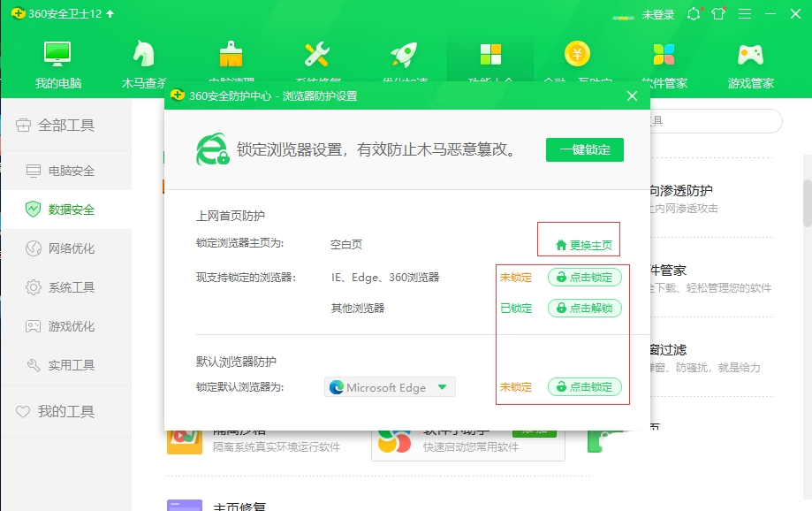Open the 我的电脑 monitor icon
This screenshot has height=511, width=812.
[57, 54]
